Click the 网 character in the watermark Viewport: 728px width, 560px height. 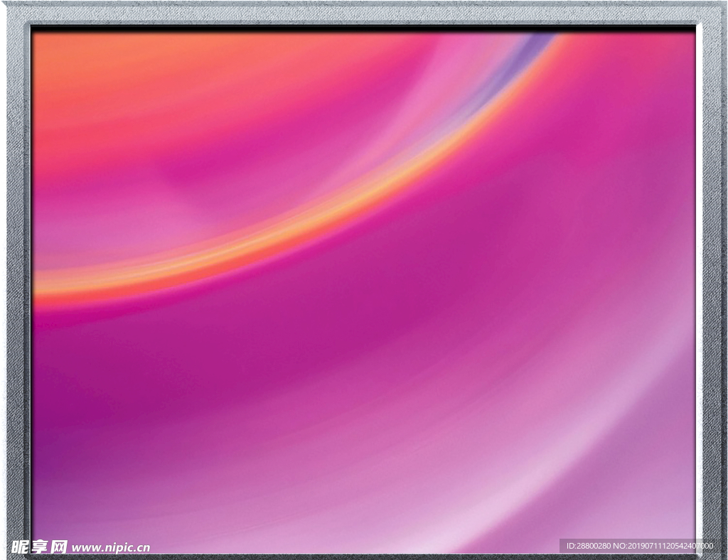click(x=59, y=546)
